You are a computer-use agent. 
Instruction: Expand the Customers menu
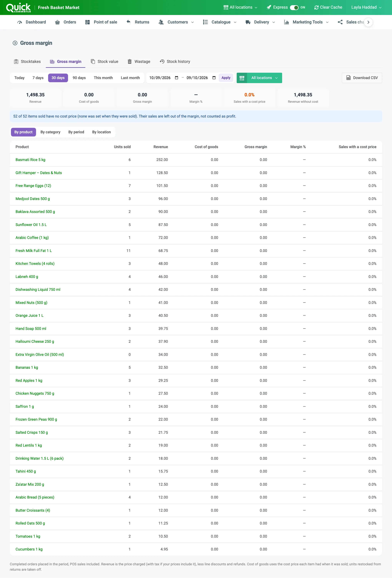pos(176,22)
